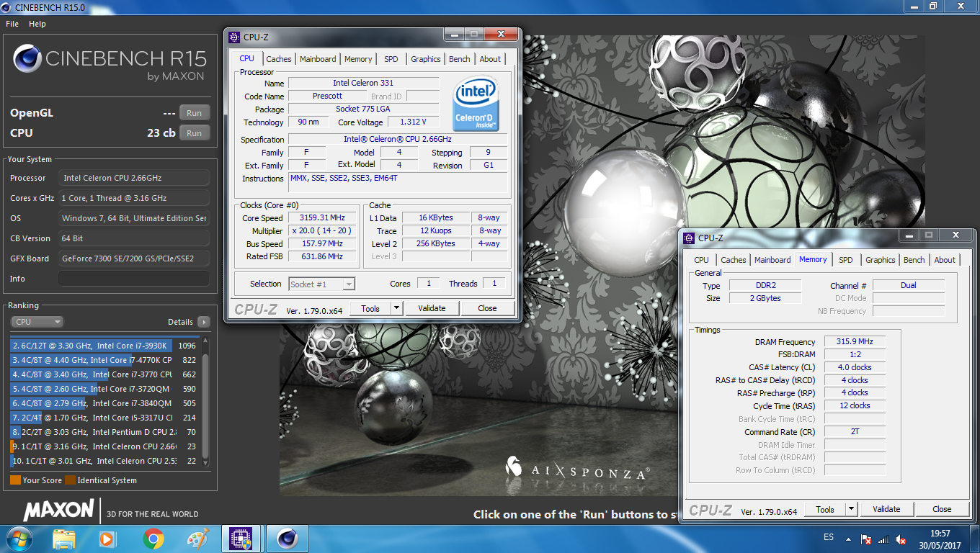Open the Windows Start menu orb
This screenshot has width=980, height=553.
[18, 539]
